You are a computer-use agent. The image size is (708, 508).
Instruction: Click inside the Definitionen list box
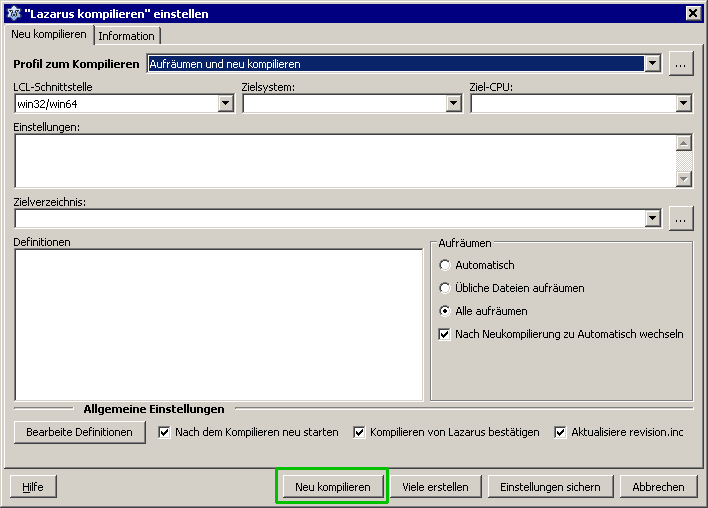click(218, 324)
